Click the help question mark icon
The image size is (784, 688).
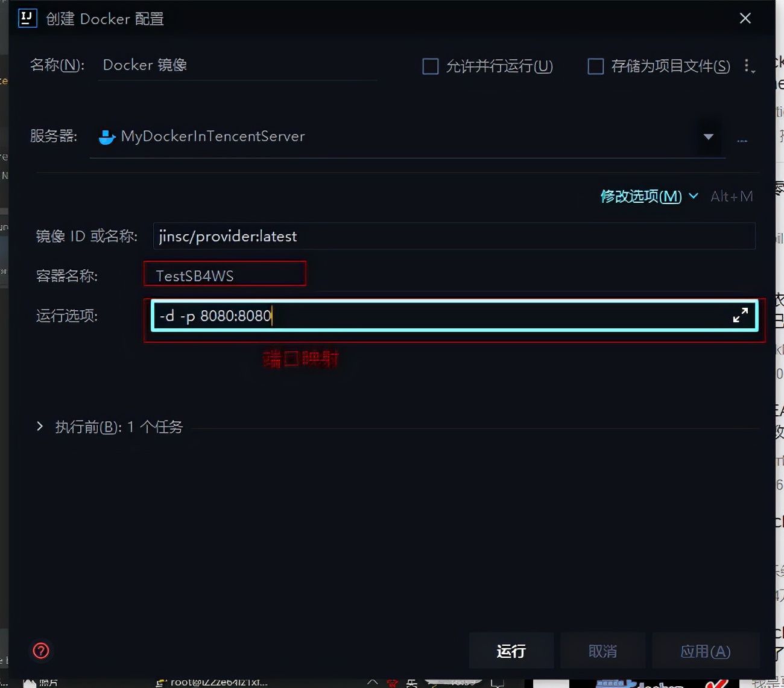click(x=40, y=651)
